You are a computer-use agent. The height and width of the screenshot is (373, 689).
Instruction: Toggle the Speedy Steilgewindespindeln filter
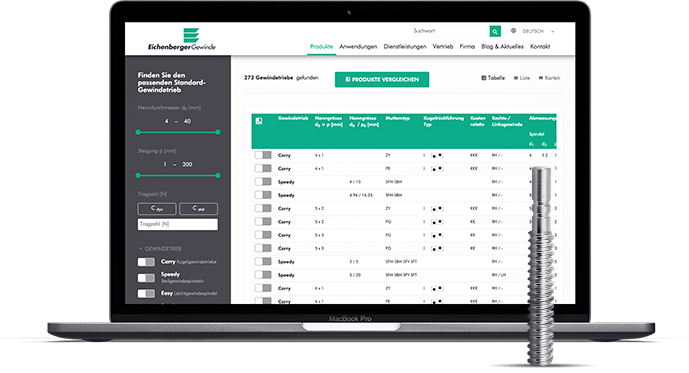pos(146,278)
